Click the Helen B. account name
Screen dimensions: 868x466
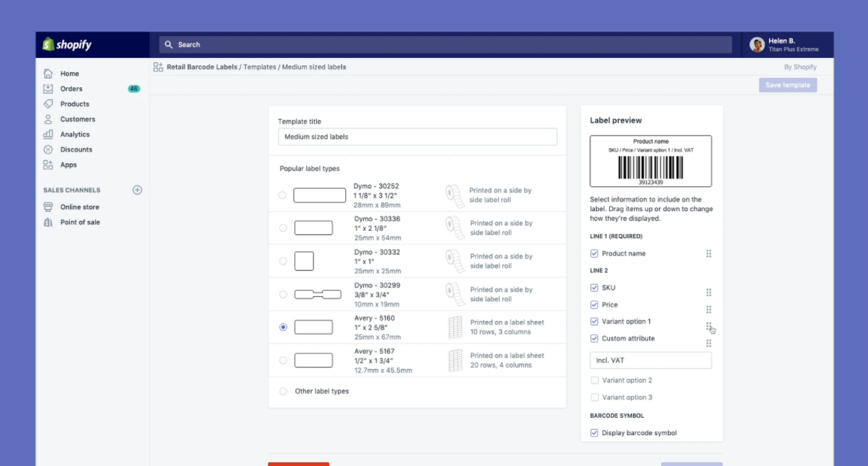point(782,41)
